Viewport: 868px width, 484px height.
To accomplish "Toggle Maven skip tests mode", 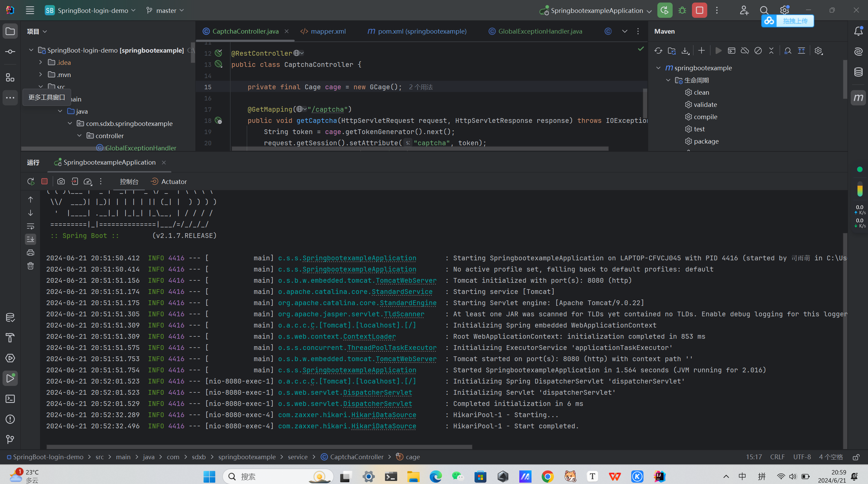I will (x=758, y=51).
